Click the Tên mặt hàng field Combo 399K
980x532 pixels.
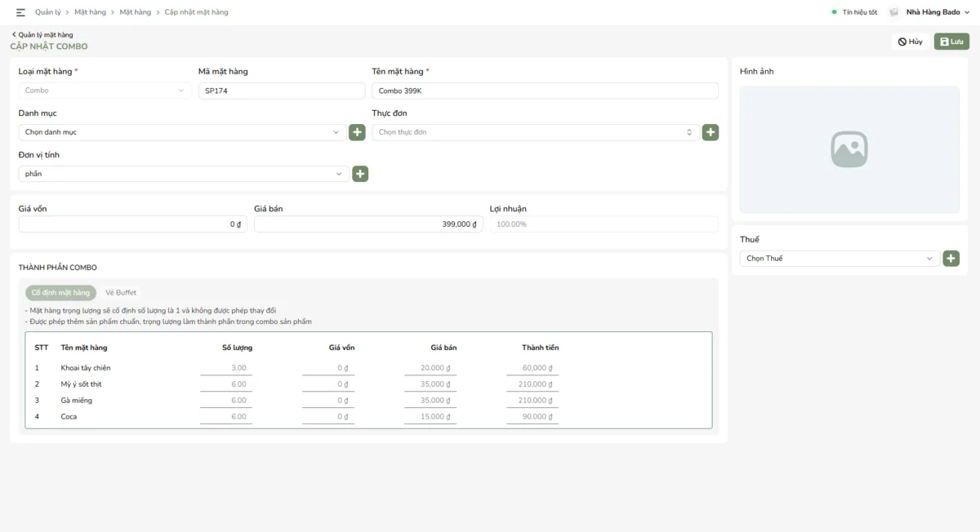point(546,91)
